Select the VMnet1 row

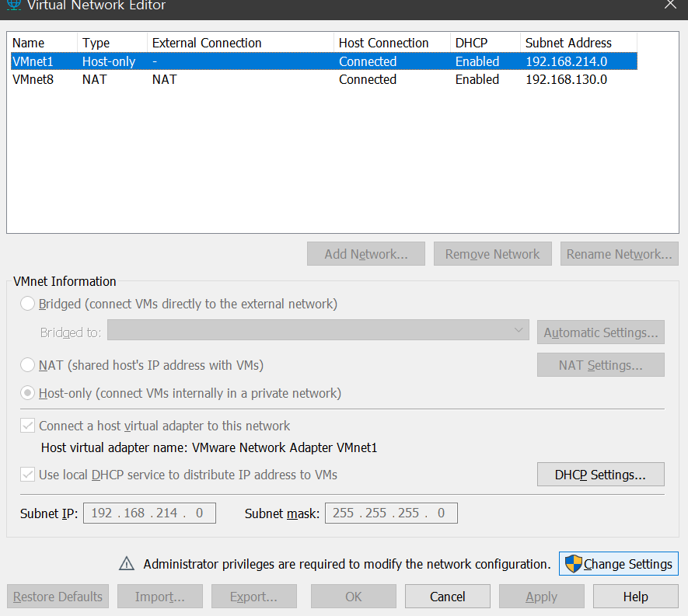click(x=324, y=61)
